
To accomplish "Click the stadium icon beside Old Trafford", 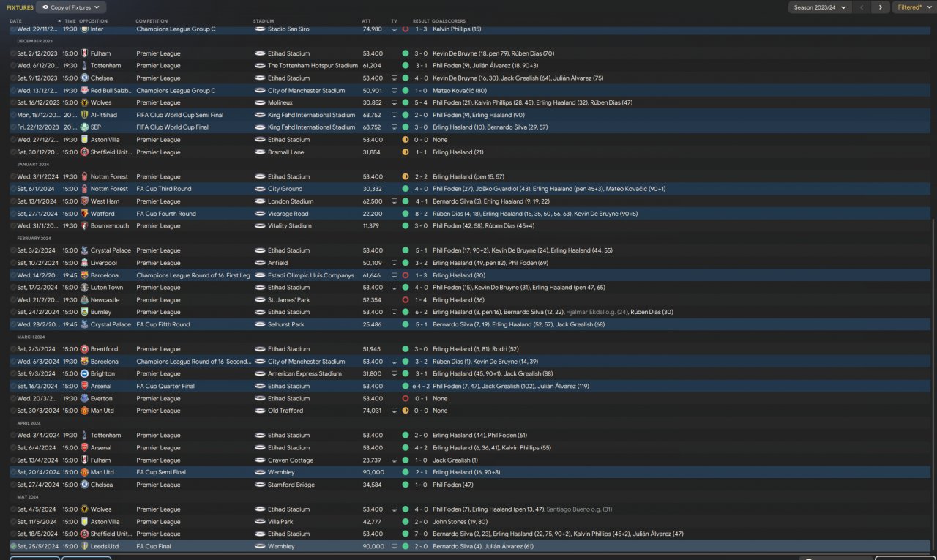I will tap(260, 411).
